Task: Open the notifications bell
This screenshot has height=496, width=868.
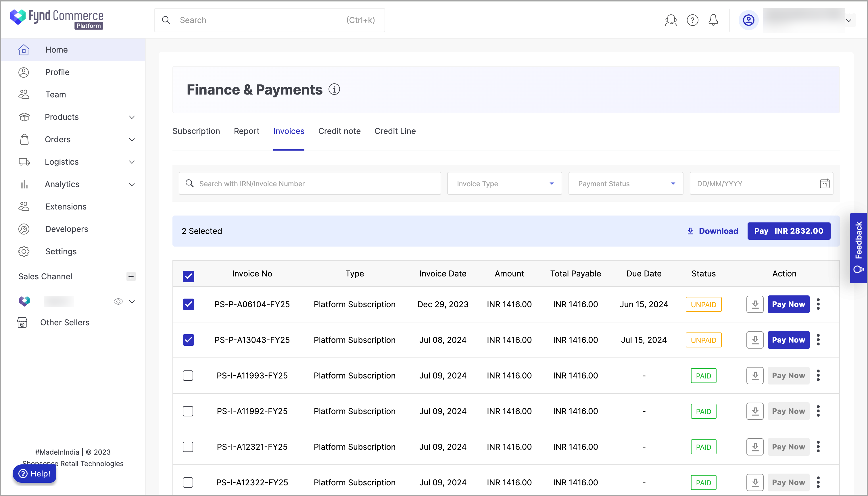Action: coord(713,20)
